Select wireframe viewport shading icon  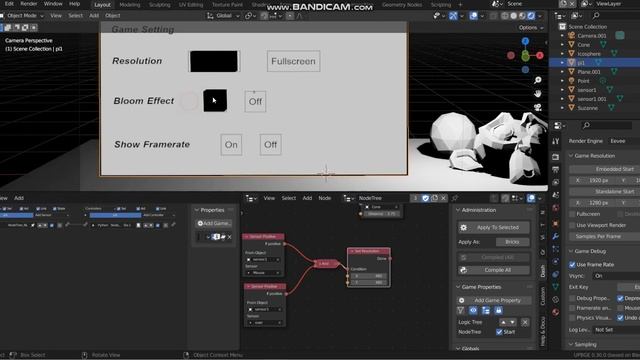point(505,16)
